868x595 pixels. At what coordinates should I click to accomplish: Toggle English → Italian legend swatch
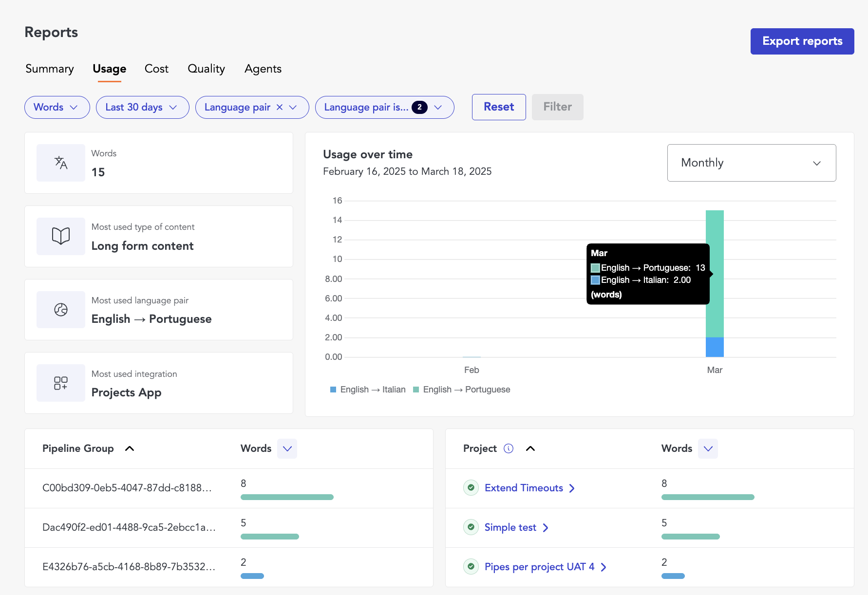pos(333,390)
